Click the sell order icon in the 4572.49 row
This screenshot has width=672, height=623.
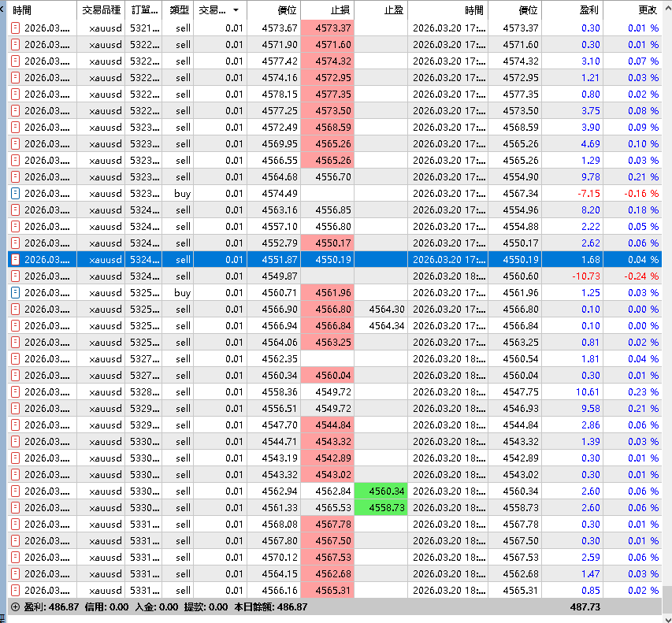(15, 128)
